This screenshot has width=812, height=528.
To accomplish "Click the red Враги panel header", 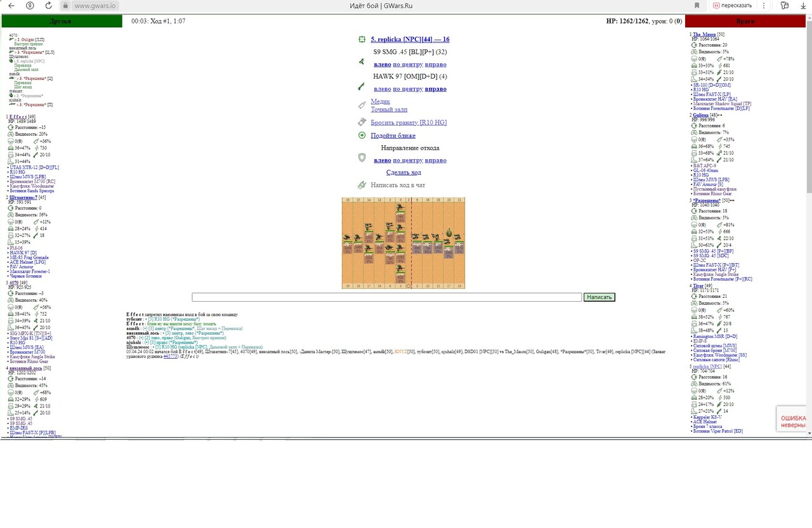I will pyautogui.click(x=745, y=21).
